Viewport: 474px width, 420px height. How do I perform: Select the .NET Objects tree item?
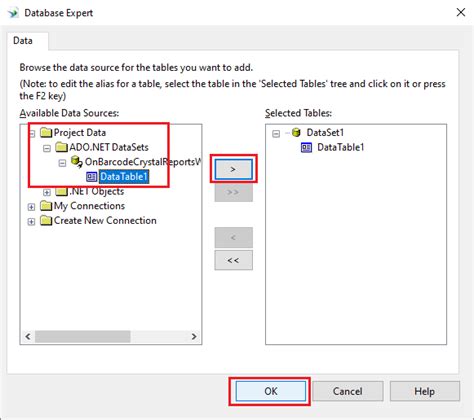(96, 191)
